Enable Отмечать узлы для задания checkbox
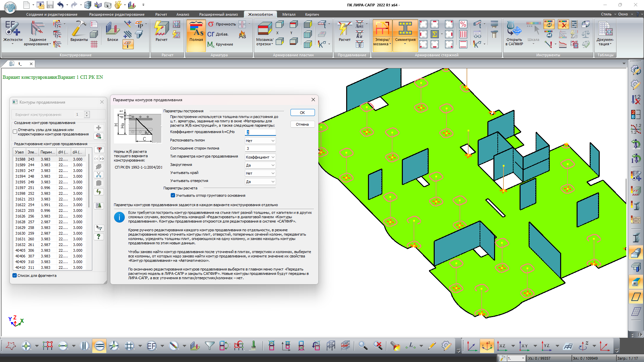644x362 pixels. 15,132
